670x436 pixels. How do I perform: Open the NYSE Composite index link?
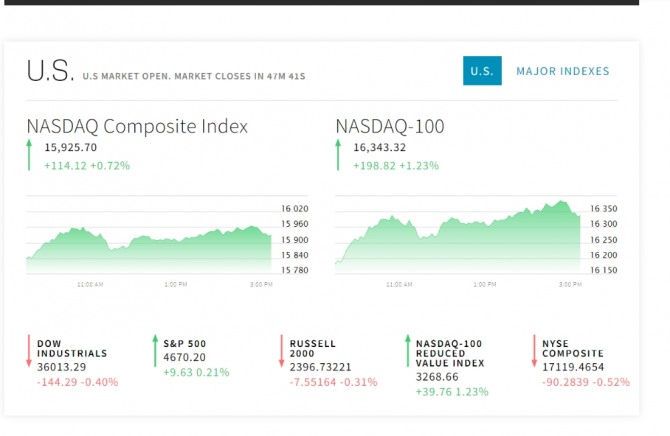573,348
